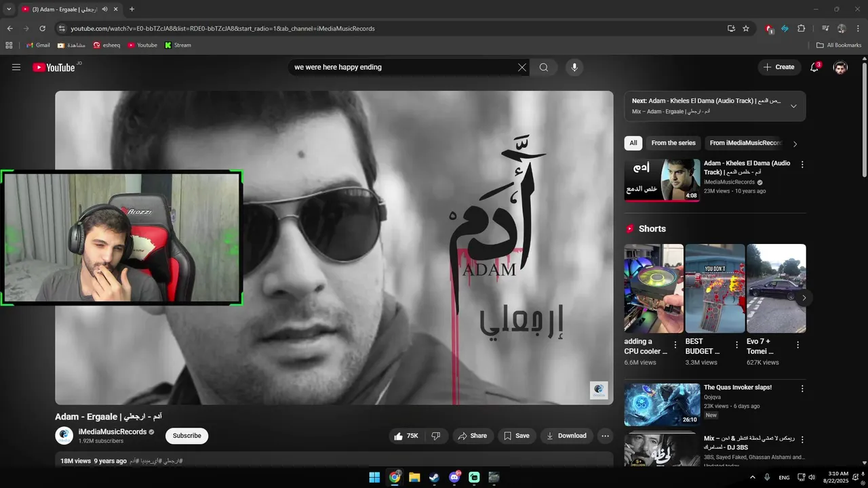Open the red extension with badge 1
The width and height of the screenshot is (868, 488).
(x=769, y=28)
